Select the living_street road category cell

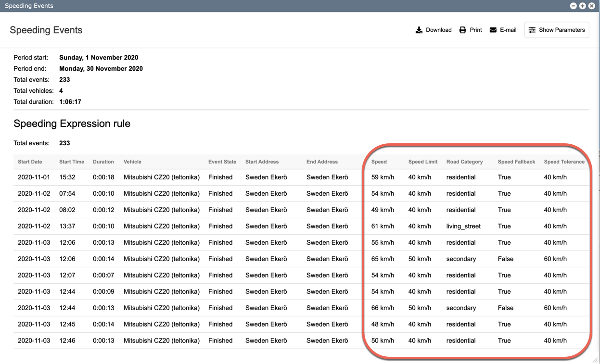click(463, 226)
